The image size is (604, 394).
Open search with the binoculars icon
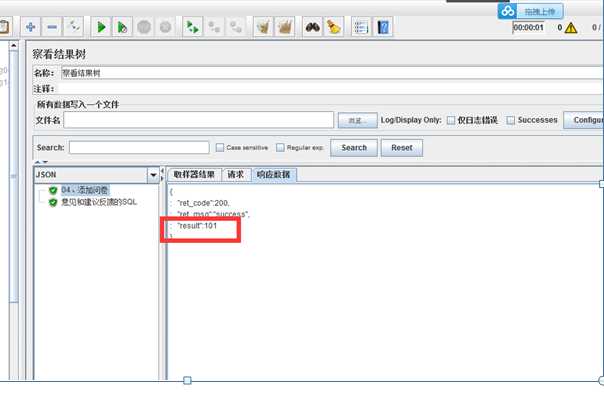[x=312, y=27]
